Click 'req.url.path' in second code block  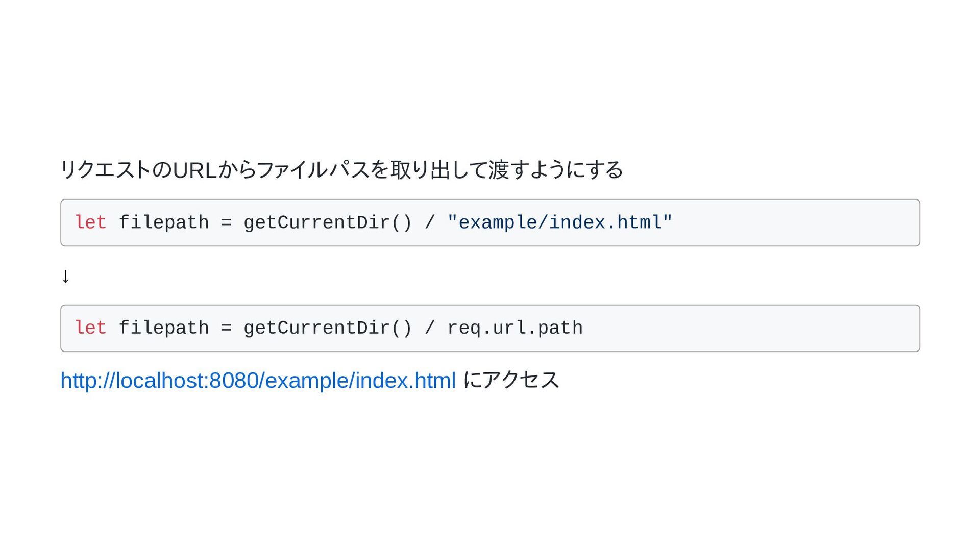point(515,328)
